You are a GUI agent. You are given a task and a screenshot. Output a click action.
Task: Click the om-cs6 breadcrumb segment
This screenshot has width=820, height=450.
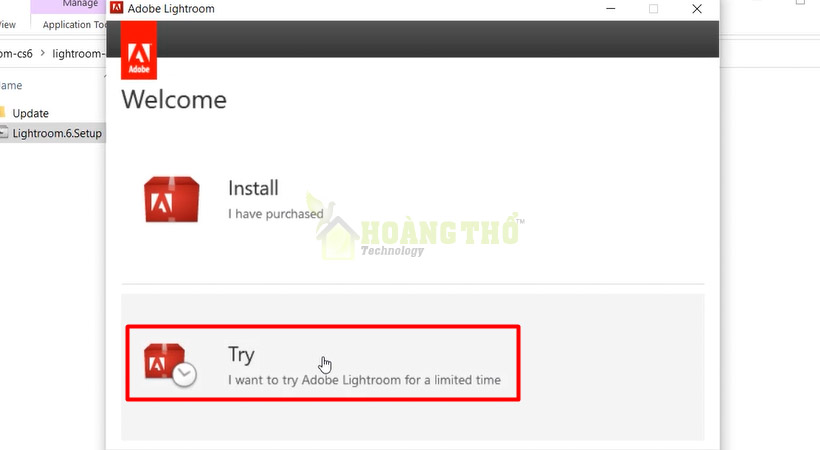pyautogui.click(x=16, y=53)
